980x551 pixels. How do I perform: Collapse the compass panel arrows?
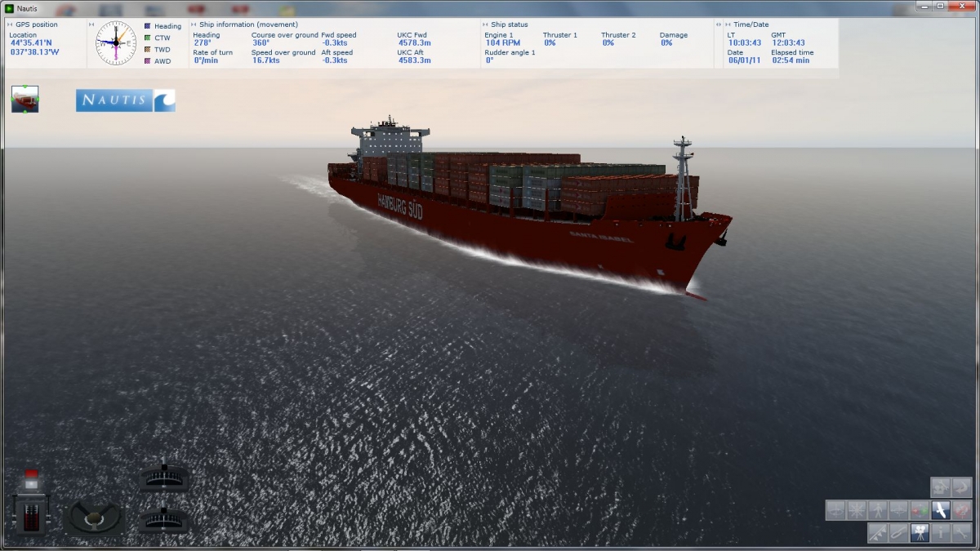click(91, 24)
